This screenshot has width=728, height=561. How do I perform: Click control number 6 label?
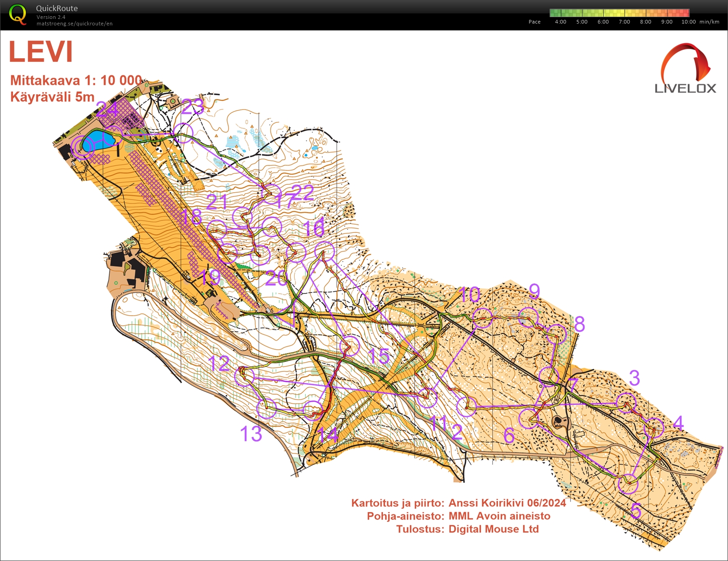coord(509,435)
